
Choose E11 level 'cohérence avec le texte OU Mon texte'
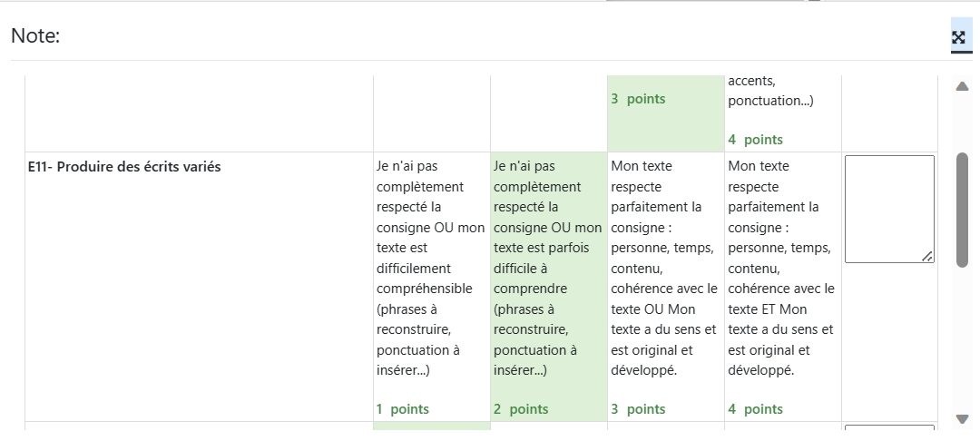666,287
